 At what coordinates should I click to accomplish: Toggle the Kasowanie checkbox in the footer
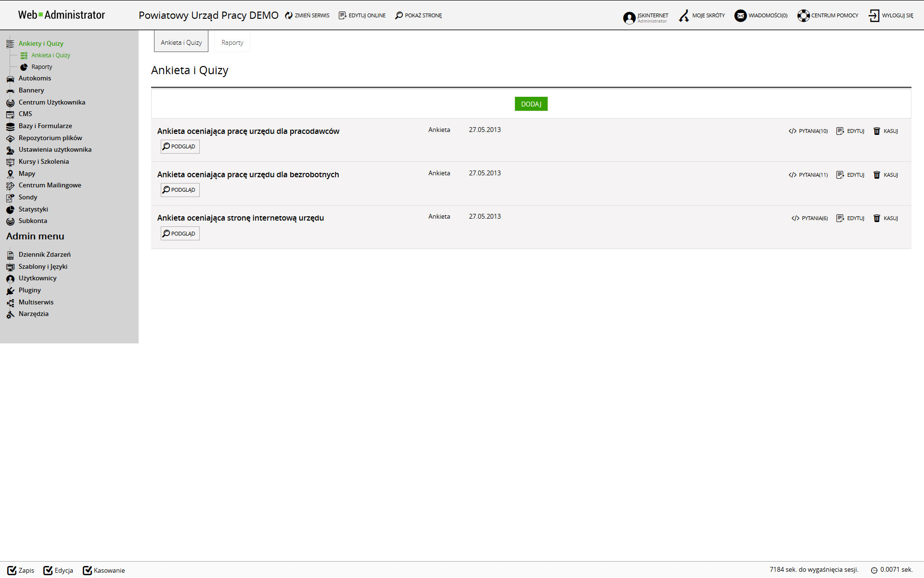tap(87, 570)
